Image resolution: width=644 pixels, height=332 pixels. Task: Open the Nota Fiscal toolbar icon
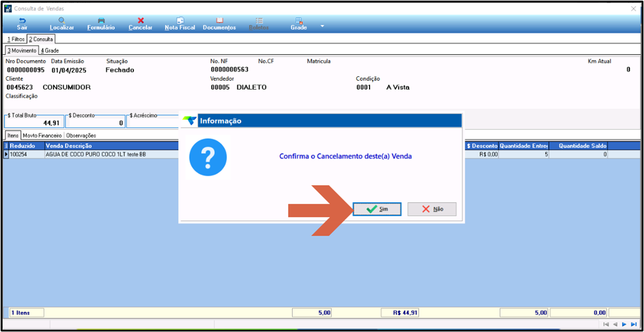180,24
